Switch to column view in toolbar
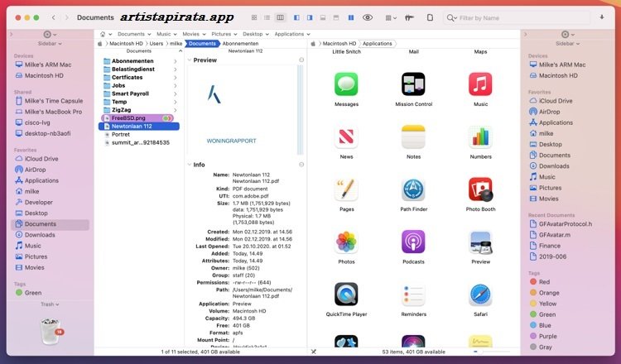The height and width of the screenshot is (364, 621). pyautogui.click(x=280, y=17)
